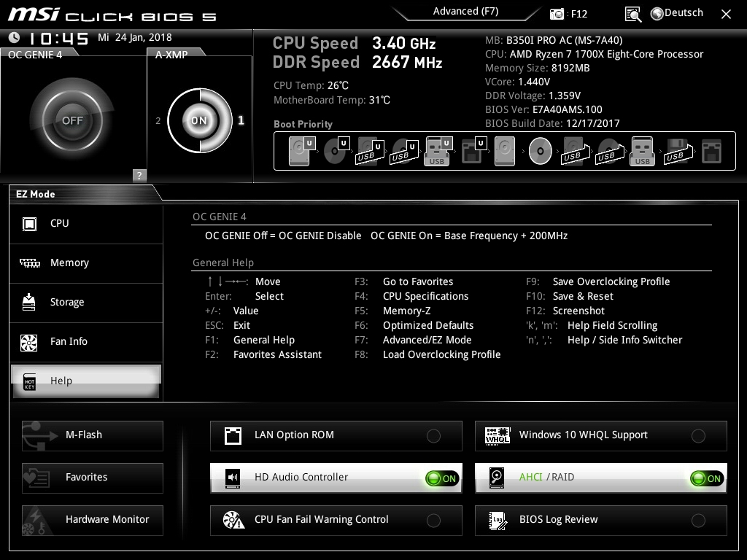
Task: Select legacy hard disk boot device
Action: click(x=505, y=152)
